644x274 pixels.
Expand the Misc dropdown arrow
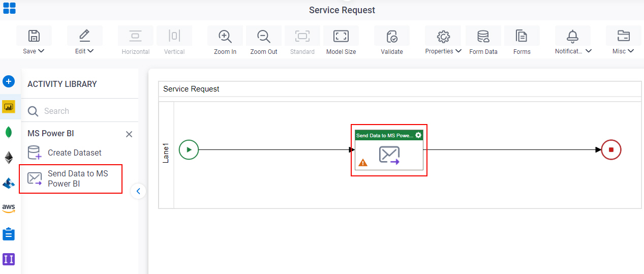click(x=631, y=51)
